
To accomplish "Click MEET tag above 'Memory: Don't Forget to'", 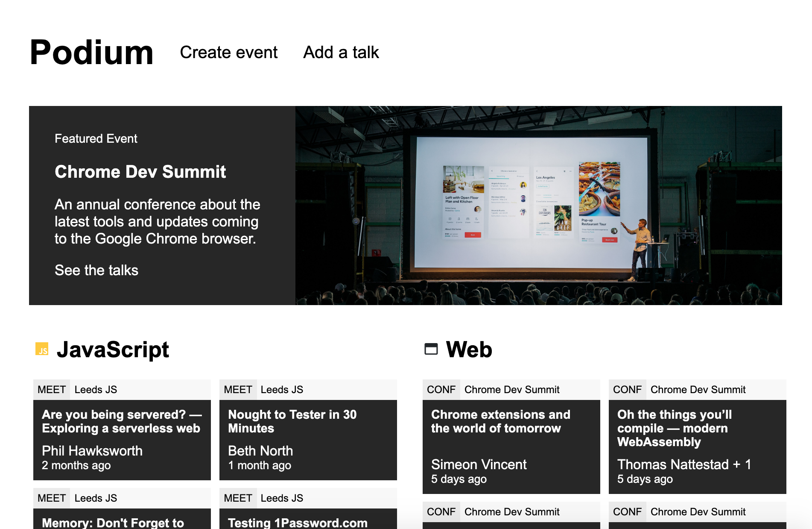I will coord(52,498).
